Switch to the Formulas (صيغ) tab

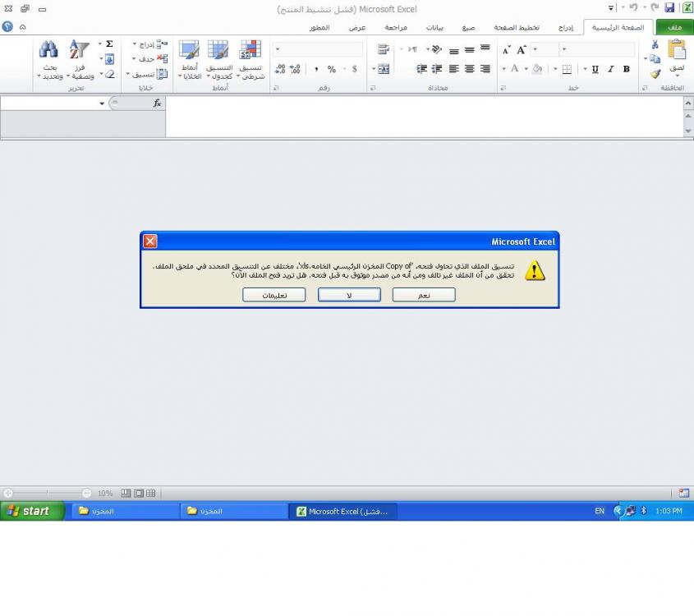pyautogui.click(x=468, y=27)
